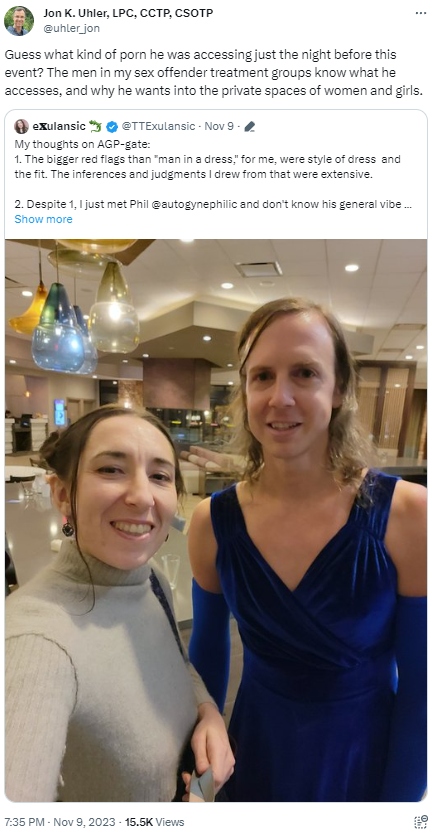Click Jon K. Uhler's profile avatar
The height and width of the screenshot is (830, 438).
[19, 21]
